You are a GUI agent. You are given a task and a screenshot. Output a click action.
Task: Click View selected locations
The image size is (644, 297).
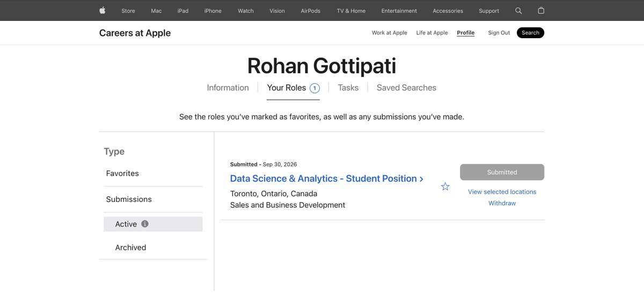[502, 192]
